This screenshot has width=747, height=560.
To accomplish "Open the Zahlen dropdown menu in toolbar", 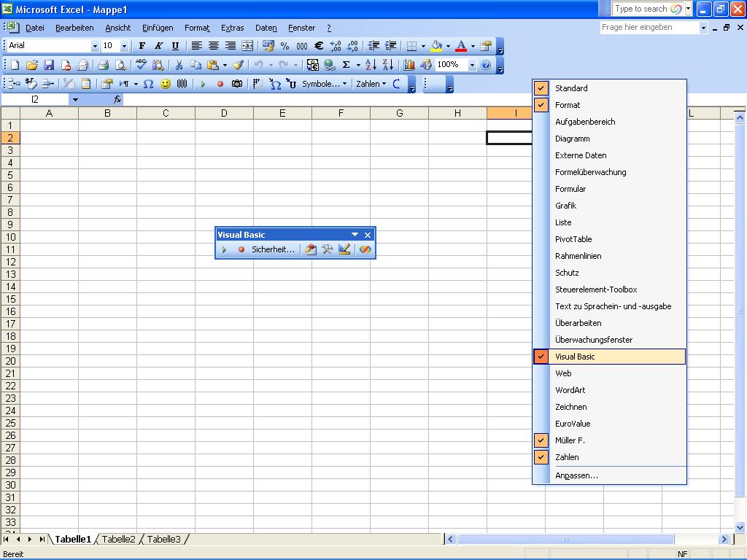I will (x=371, y=85).
